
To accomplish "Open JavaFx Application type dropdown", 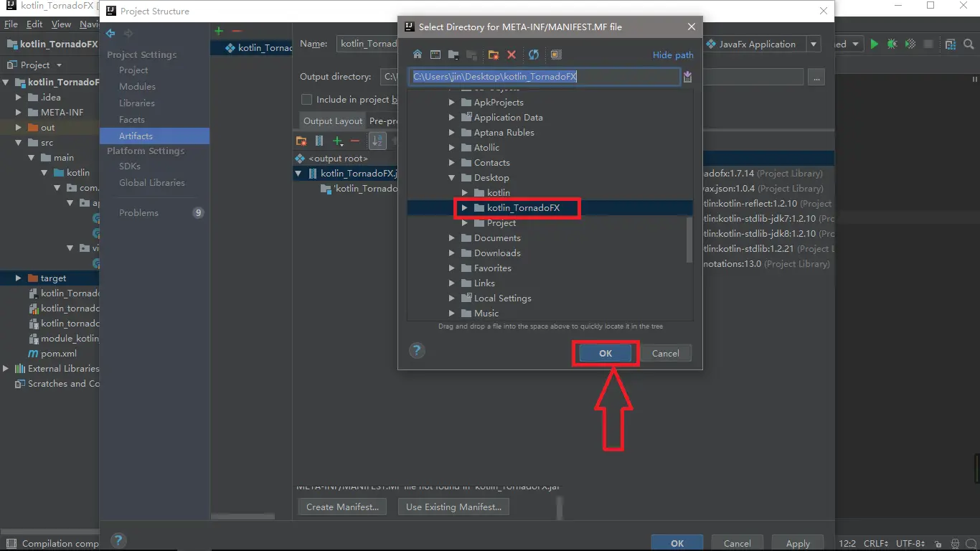I will [814, 44].
